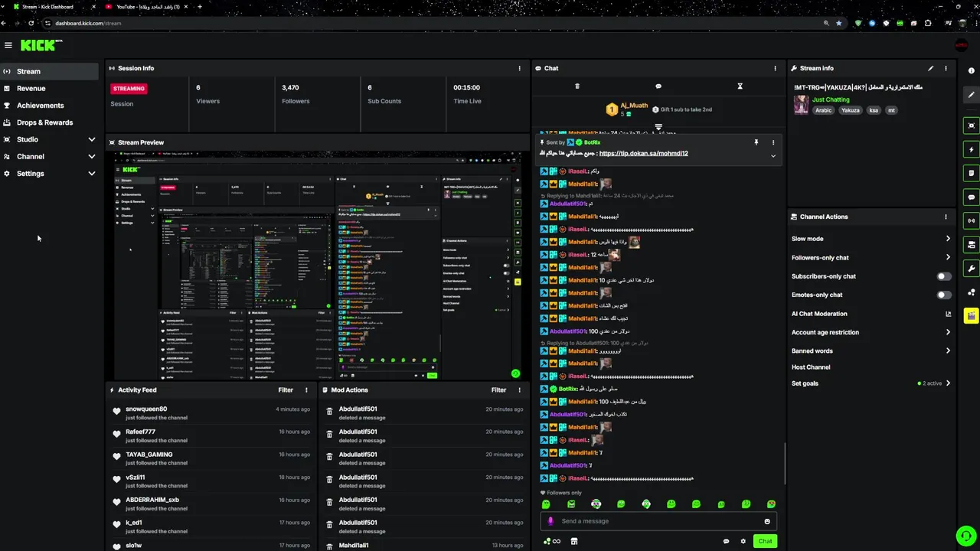This screenshot has width=980, height=551.
Task: Open Host Channel action
Action: (811, 367)
